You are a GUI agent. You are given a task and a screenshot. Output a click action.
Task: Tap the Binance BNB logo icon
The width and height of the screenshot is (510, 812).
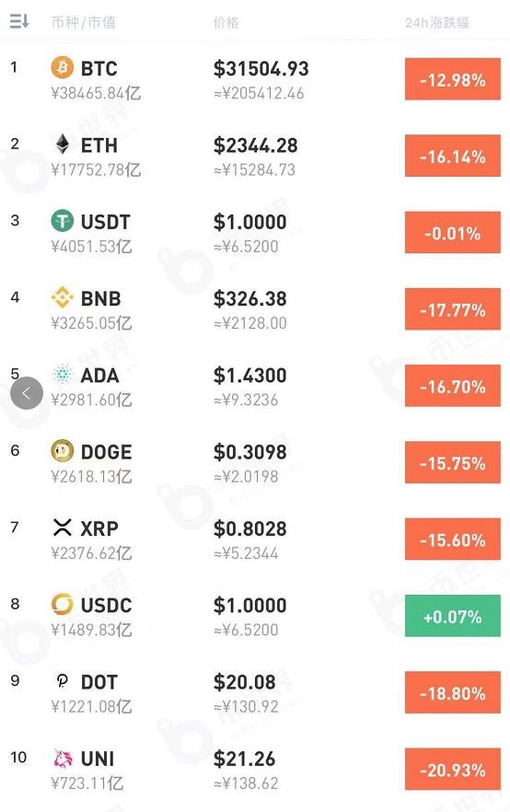point(62,297)
